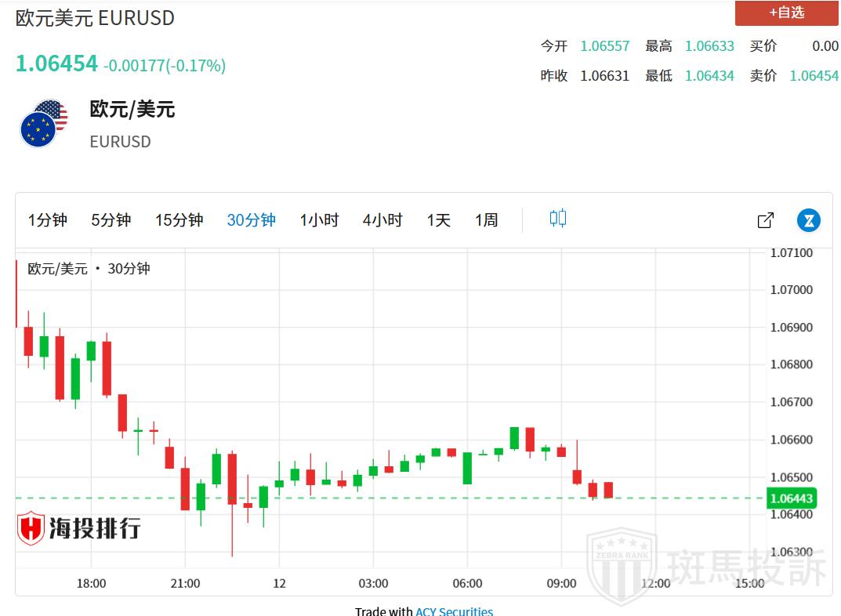Select the 30分钟 interval tab
Viewport: 841px width, 616px height.
tap(251, 220)
